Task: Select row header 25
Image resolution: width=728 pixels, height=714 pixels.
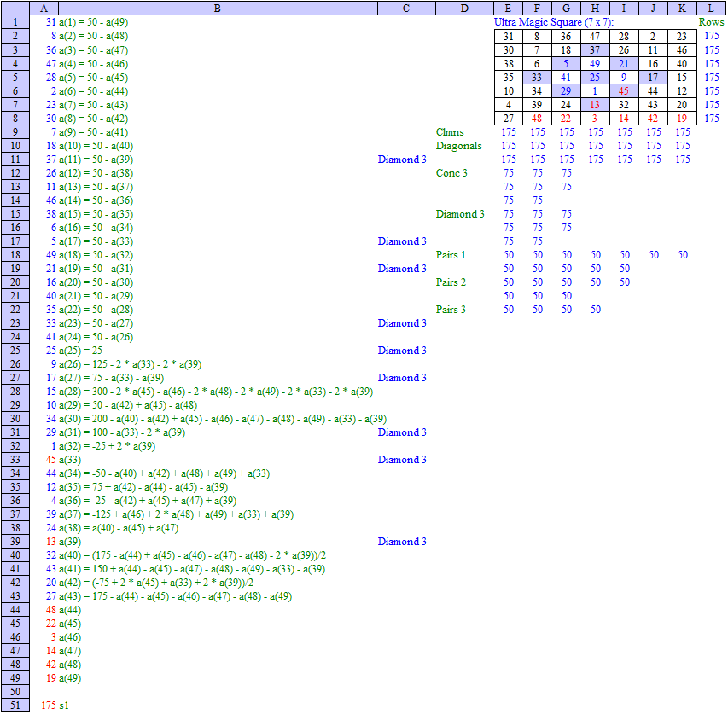Action: (x=15, y=351)
